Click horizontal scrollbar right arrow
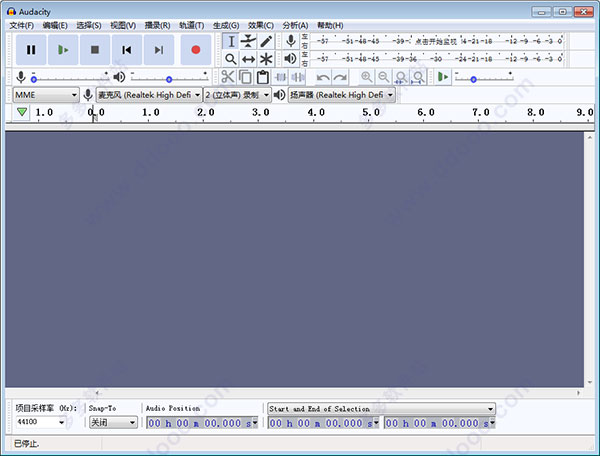This screenshot has width=600, height=456. (578, 393)
